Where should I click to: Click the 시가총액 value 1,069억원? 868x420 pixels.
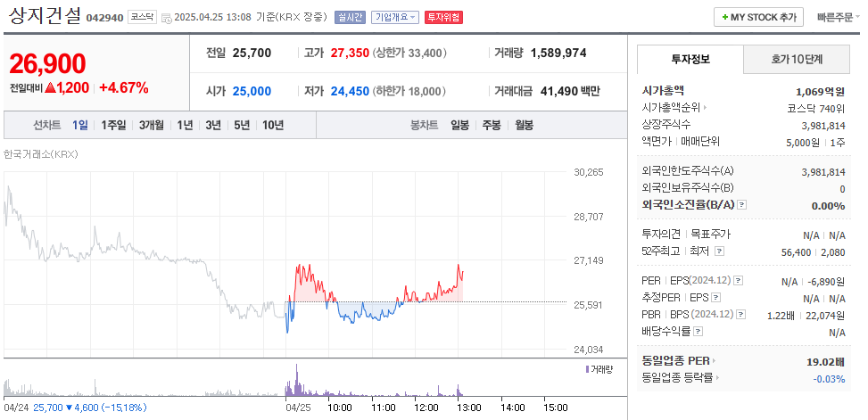coord(821,91)
